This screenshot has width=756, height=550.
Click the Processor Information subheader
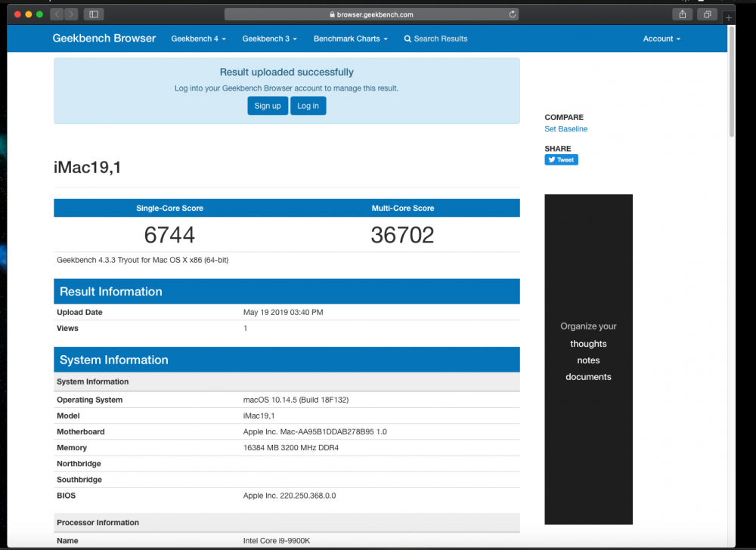[x=287, y=523]
